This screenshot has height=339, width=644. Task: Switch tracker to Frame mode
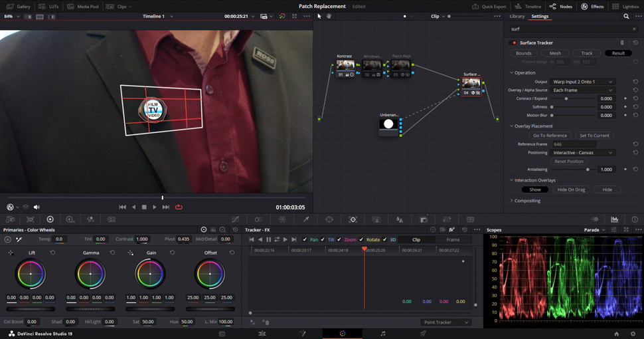pos(453,240)
